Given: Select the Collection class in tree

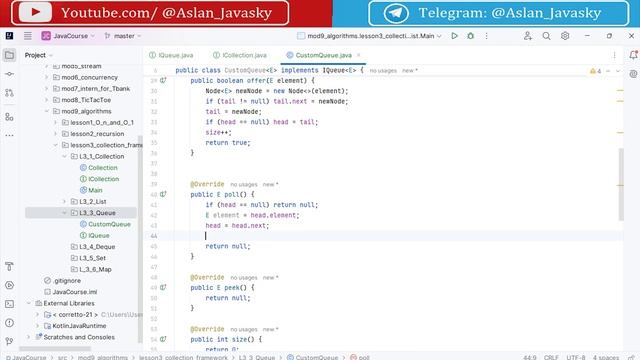Looking at the screenshot, I should (98, 167).
